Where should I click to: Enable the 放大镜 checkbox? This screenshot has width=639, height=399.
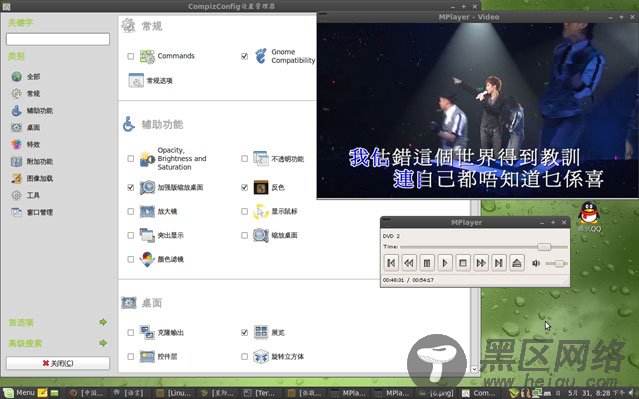coord(130,212)
